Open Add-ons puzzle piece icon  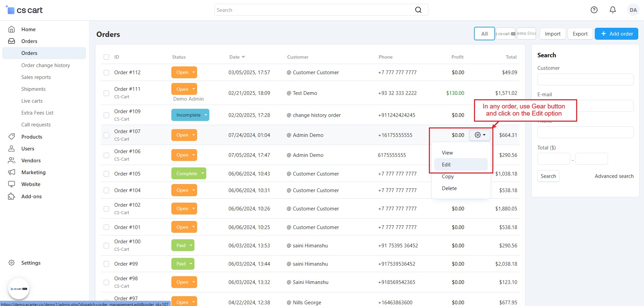pyautogui.click(x=12, y=196)
